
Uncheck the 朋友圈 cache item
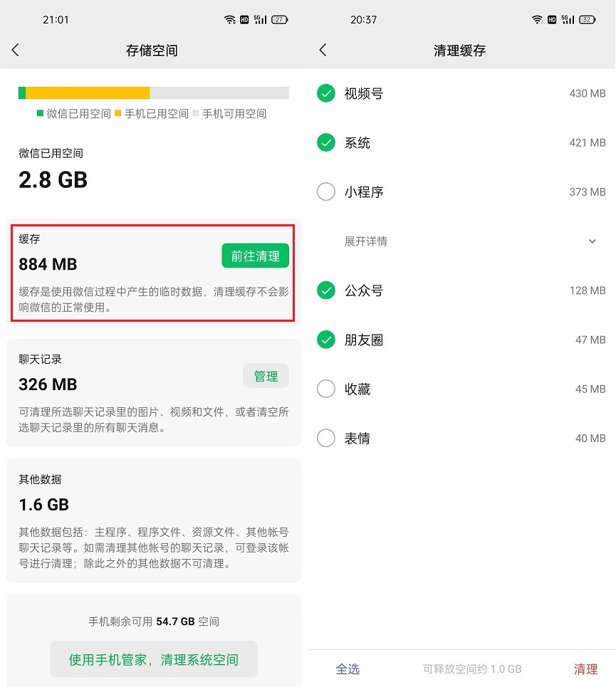click(326, 340)
